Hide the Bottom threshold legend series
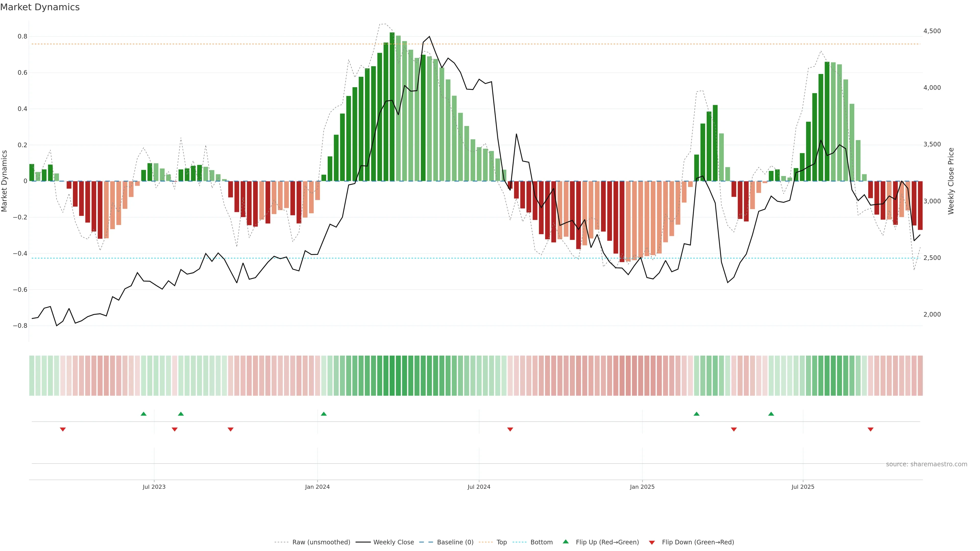Image resolution: width=980 pixels, height=551 pixels. (541, 542)
